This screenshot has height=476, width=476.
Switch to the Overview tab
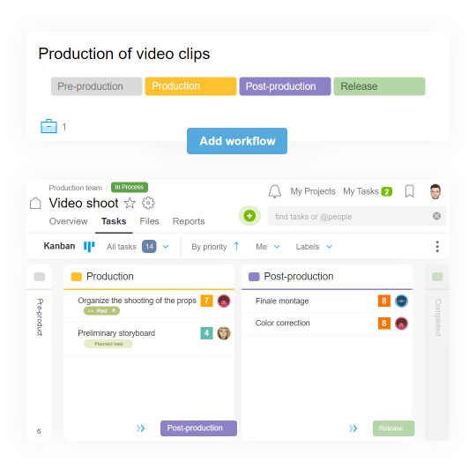pyautogui.click(x=68, y=221)
